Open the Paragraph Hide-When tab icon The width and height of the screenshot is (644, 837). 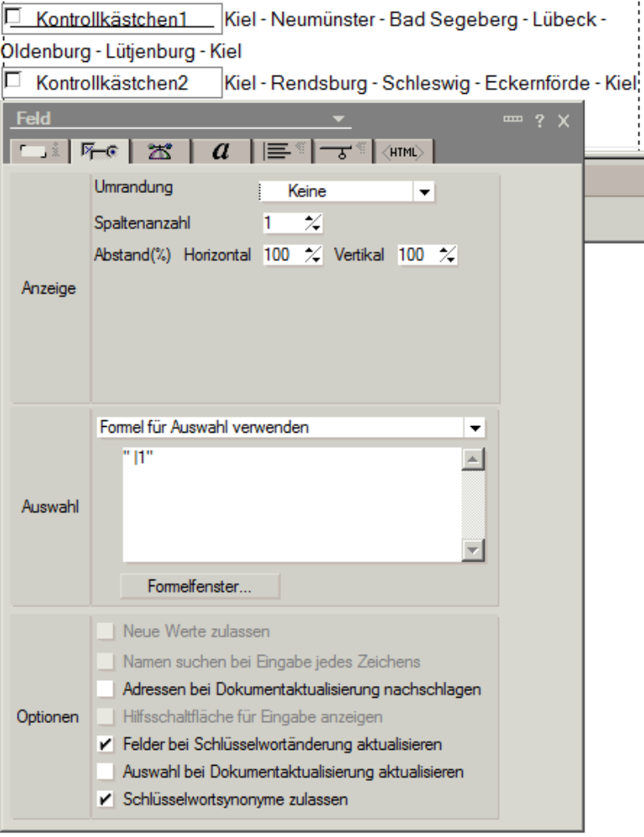coord(344,152)
